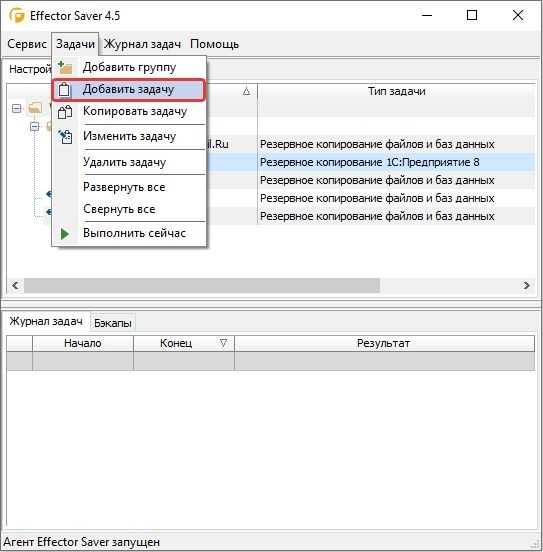Collapse the root tree node
Screen dimensions: 543x552
coord(16,108)
